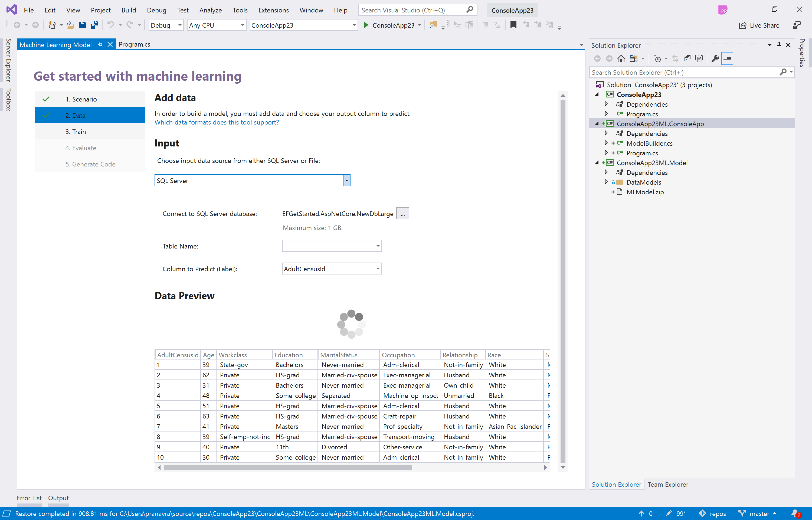Viewport: 812px width, 520px height.
Task: Start ConsoleApp23 with the green play button
Action: point(366,25)
